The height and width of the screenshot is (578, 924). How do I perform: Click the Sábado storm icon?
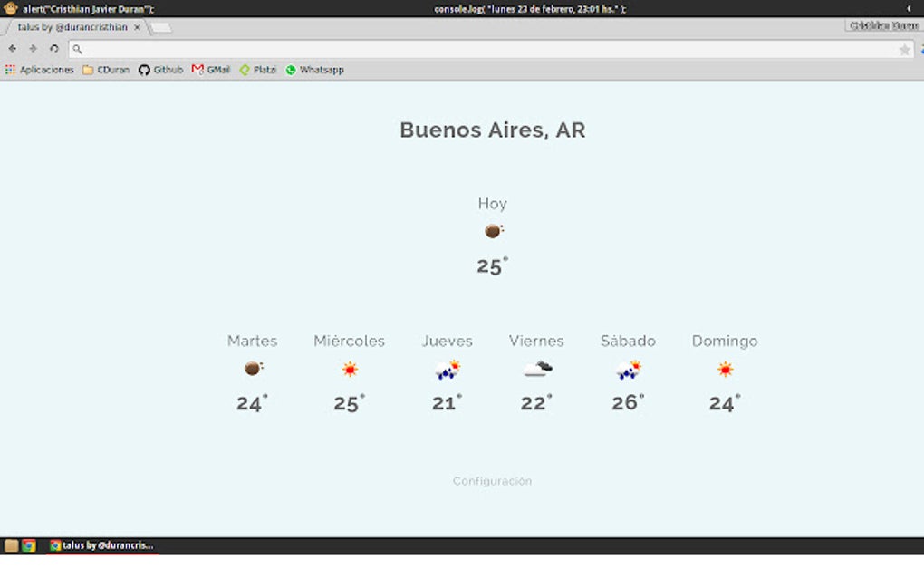[628, 369]
